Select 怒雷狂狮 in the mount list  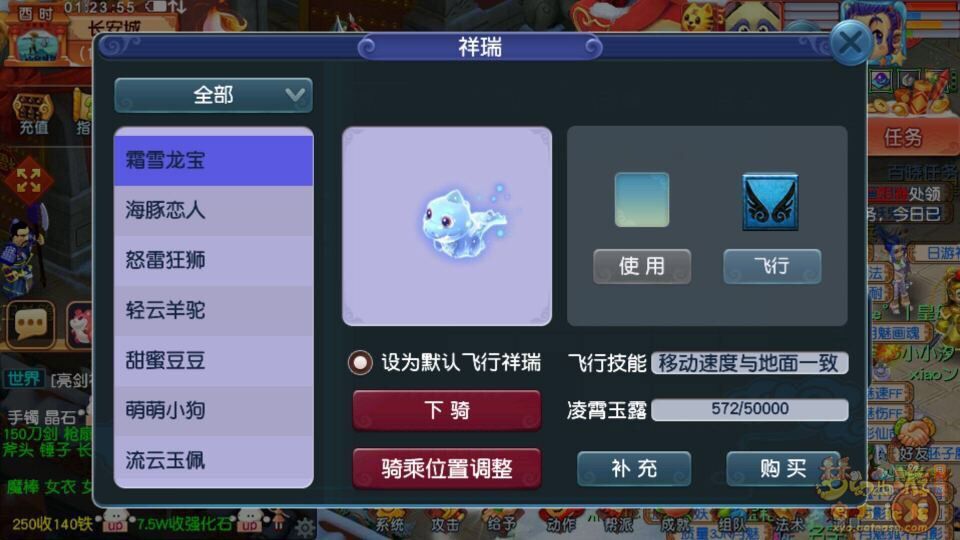(x=214, y=260)
